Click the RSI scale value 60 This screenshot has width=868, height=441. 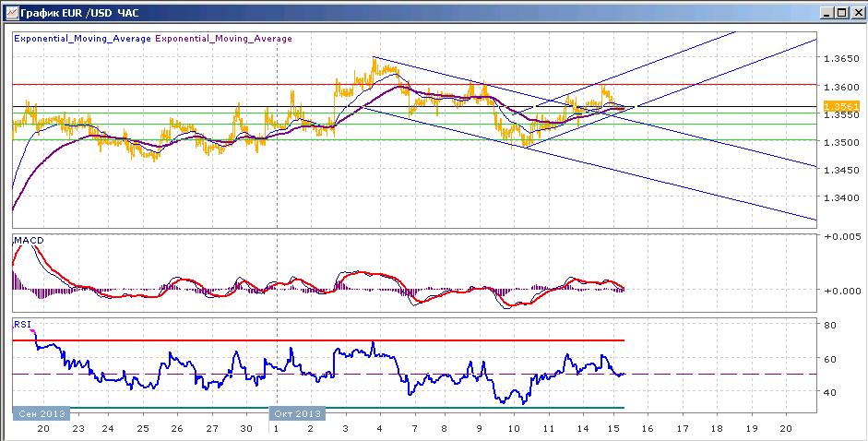coord(830,359)
